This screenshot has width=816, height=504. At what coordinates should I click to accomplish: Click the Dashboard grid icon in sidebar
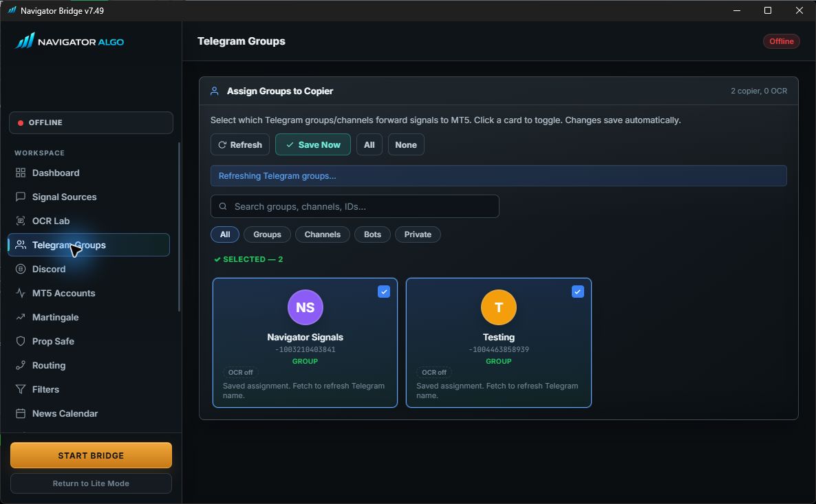tap(20, 173)
